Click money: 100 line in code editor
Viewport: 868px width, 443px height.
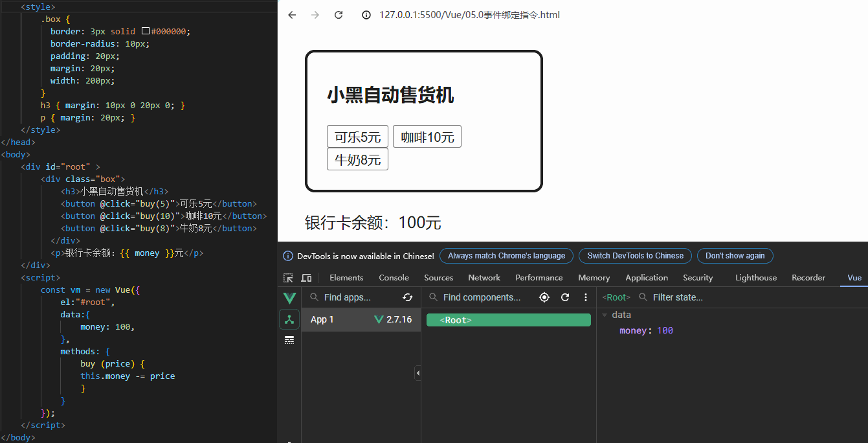(x=107, y=327)
